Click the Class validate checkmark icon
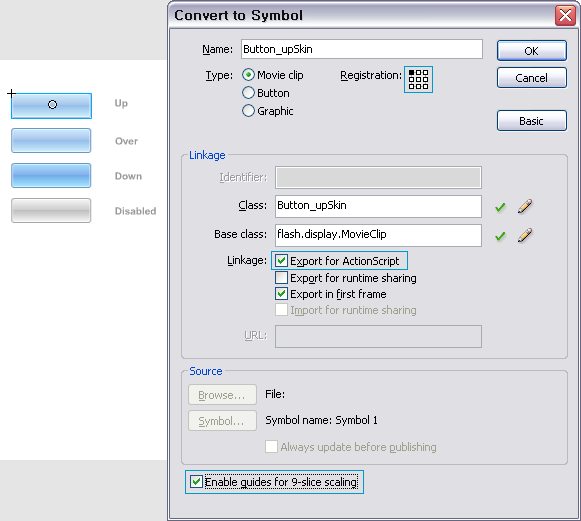Screen dimensions: 581x521 coord(500,207)
